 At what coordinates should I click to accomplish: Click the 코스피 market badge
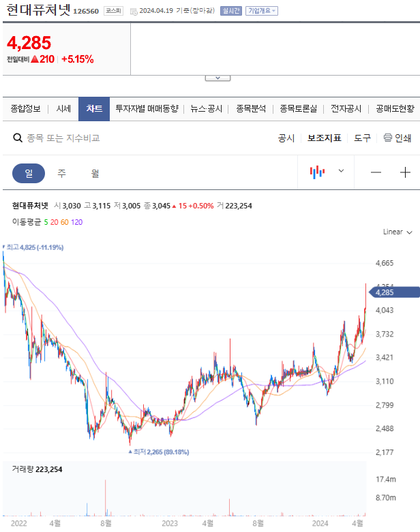[x=113, y=11]
